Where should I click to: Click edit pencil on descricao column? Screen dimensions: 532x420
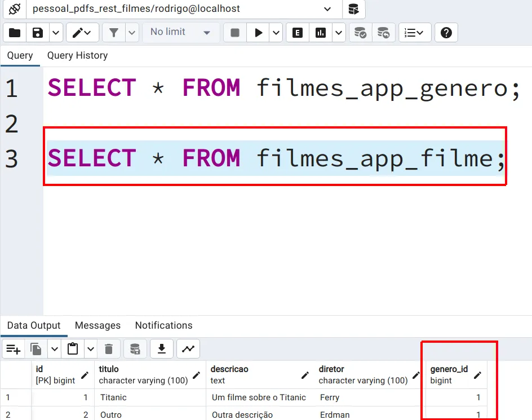coord(305,375)
